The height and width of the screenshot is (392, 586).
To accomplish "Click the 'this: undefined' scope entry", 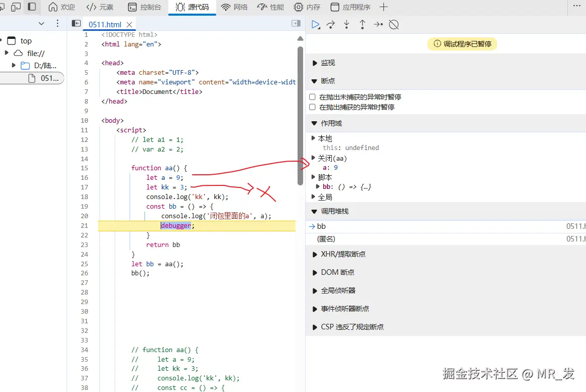I will (351, 148).
